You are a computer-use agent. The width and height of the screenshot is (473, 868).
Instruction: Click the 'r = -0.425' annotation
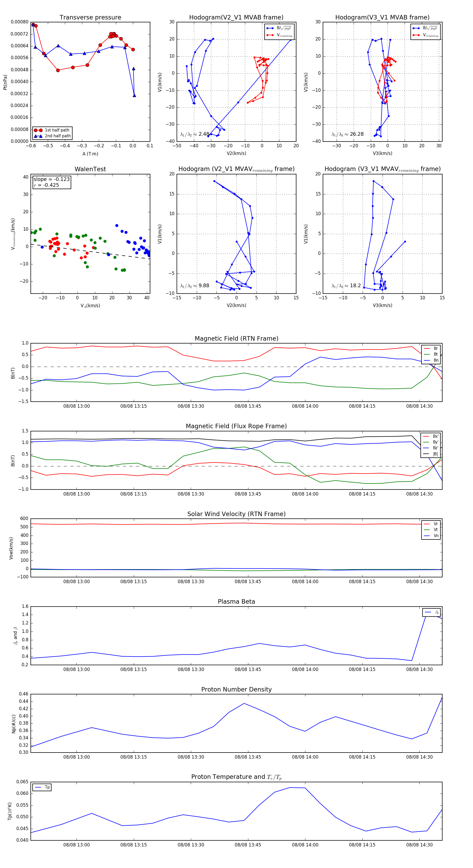(47, 185)
